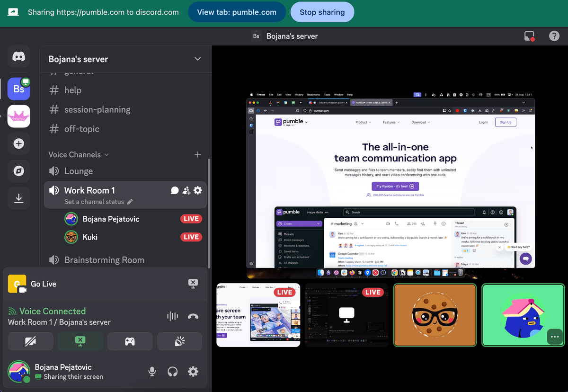Disconnect from voice with the phone icon
Image resolution: width=568 pixels, height=392 pixels.
point(193,316)
